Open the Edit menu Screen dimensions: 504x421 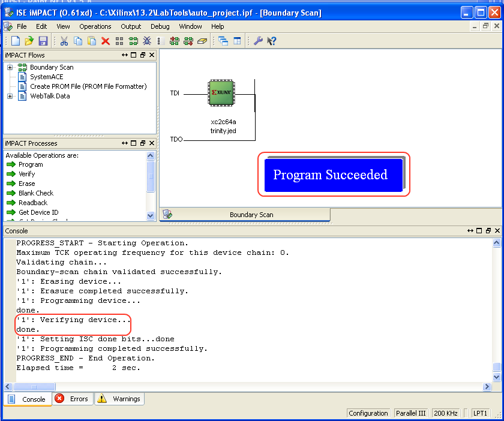click(41, 26)
